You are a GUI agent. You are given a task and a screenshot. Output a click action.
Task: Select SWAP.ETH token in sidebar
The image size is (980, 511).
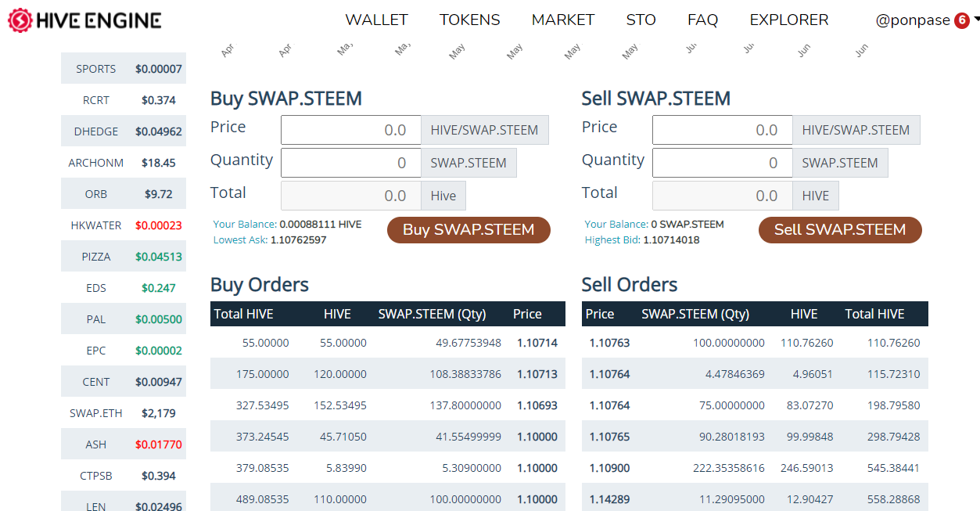point(124,413)
